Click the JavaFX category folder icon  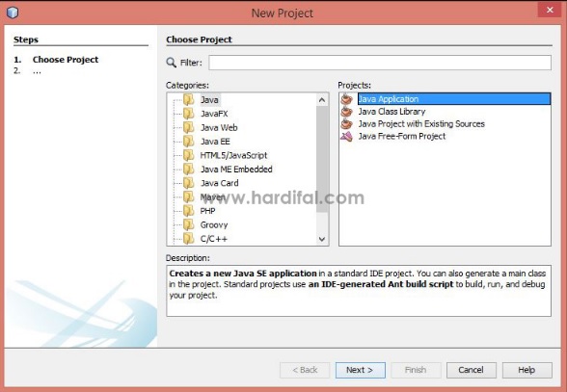(188, 114)
